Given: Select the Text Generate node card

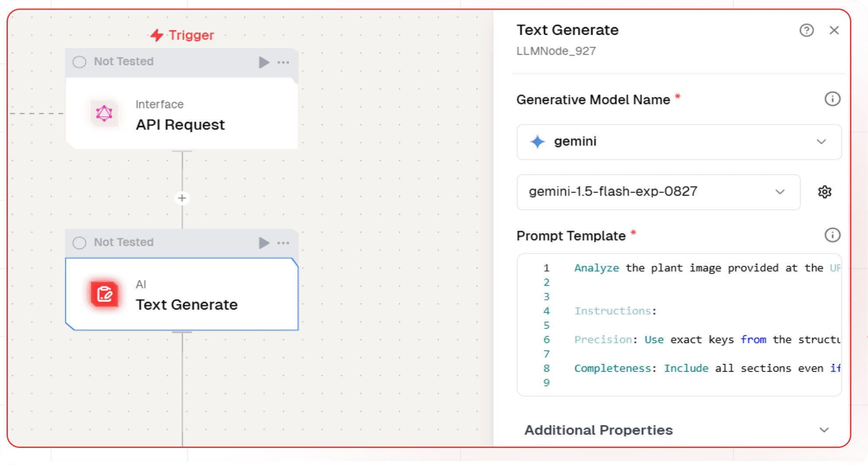Looking at the screenshot, I should click(x=182, y=294).
